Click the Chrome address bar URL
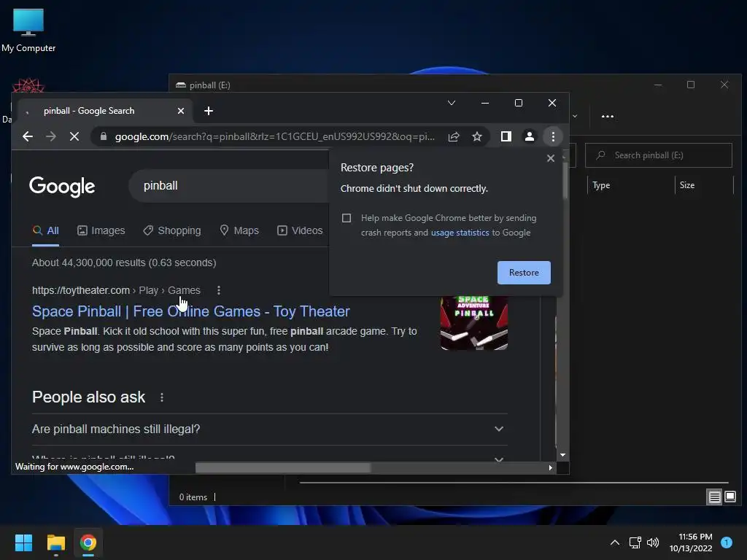 tap(275, 136)
